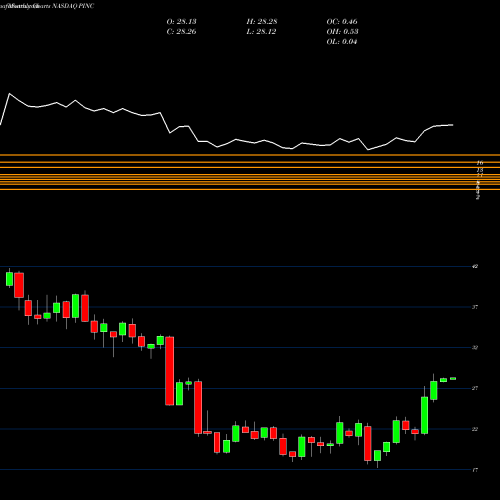
Task: Click the 17 price axis label
Action: coord(475,470)
